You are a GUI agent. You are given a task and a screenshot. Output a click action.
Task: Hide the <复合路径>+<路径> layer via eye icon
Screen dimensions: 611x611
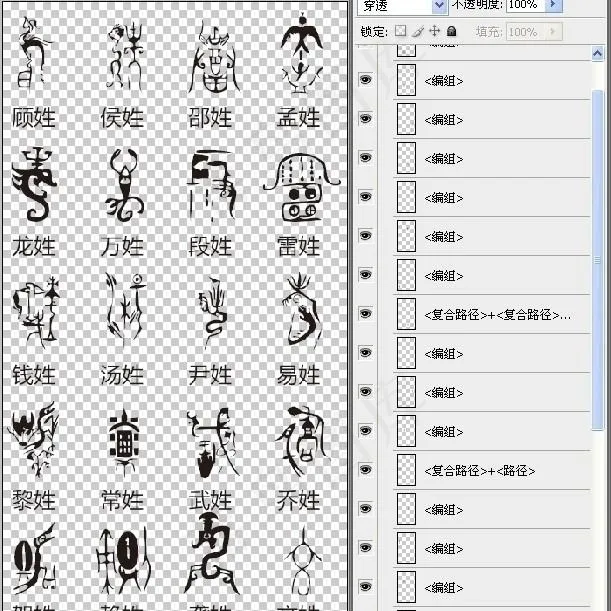(x=366, y=470)
